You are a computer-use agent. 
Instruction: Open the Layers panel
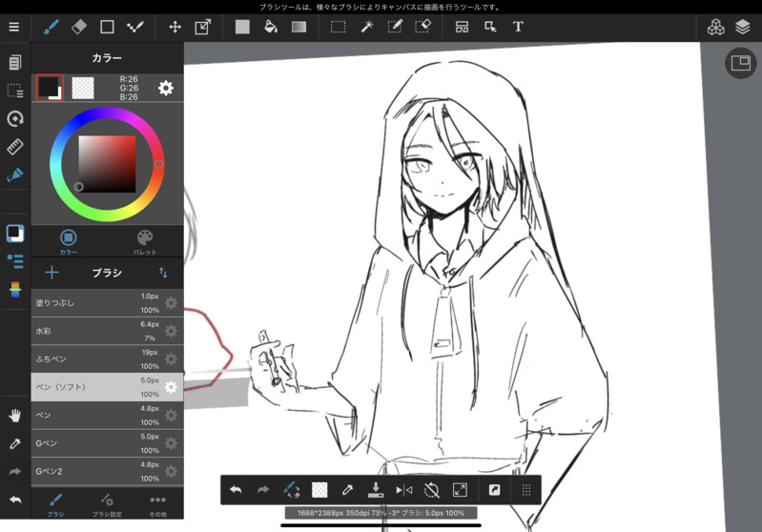point(743,28)
